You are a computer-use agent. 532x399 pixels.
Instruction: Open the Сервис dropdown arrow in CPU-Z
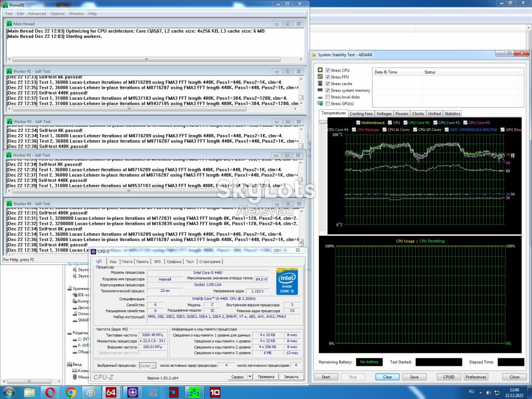250,377
